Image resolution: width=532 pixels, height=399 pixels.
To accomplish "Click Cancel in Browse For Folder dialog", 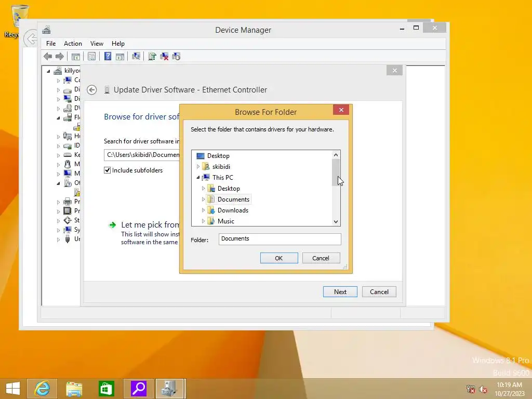I will 321,258.
